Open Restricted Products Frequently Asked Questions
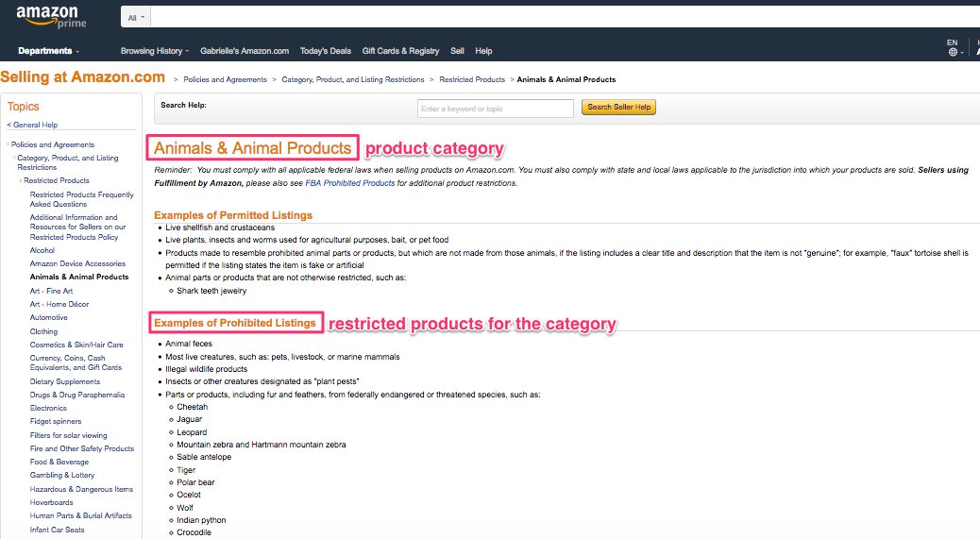Image resolution: width=980 pixels, height=539 pixels. pyautogui.click(x=82, y=199)
